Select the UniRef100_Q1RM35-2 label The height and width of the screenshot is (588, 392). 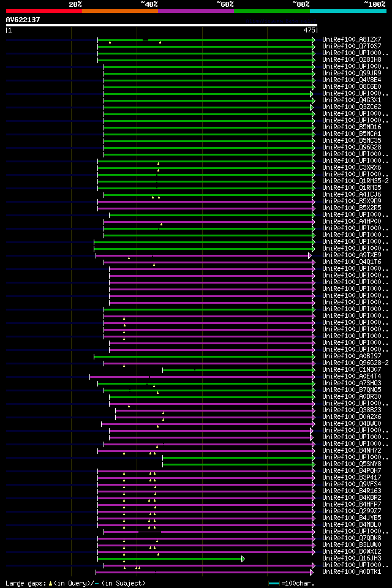point(356,181)
